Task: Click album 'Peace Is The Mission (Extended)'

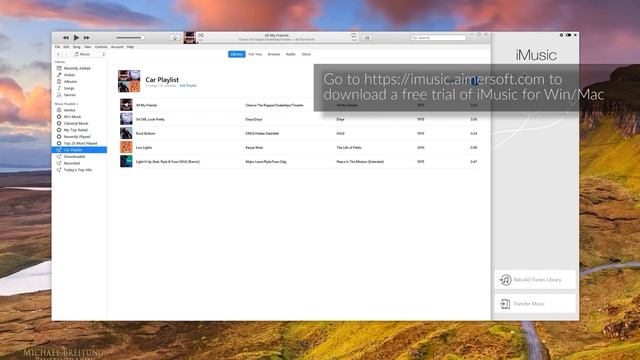Action: 360,162
